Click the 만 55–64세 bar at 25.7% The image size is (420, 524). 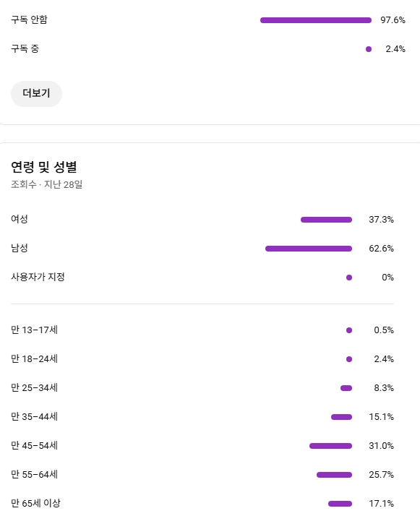(x=335, y=475)
